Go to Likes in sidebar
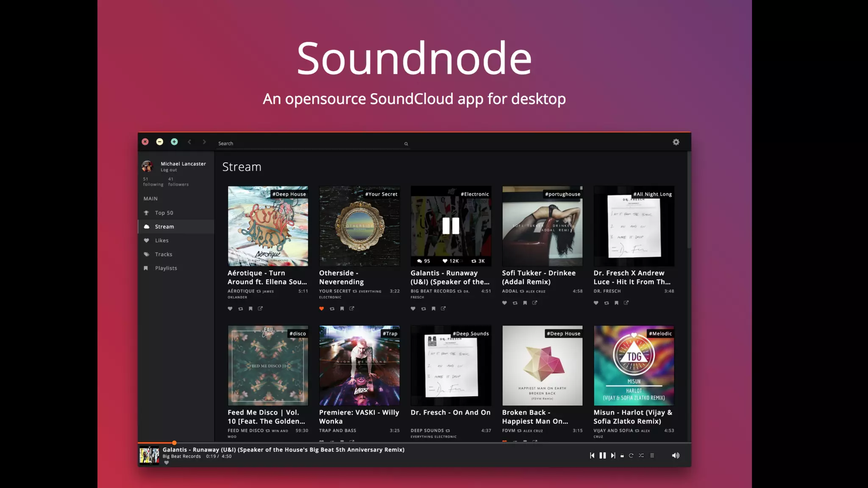The image size is (868, 488). 161,240
